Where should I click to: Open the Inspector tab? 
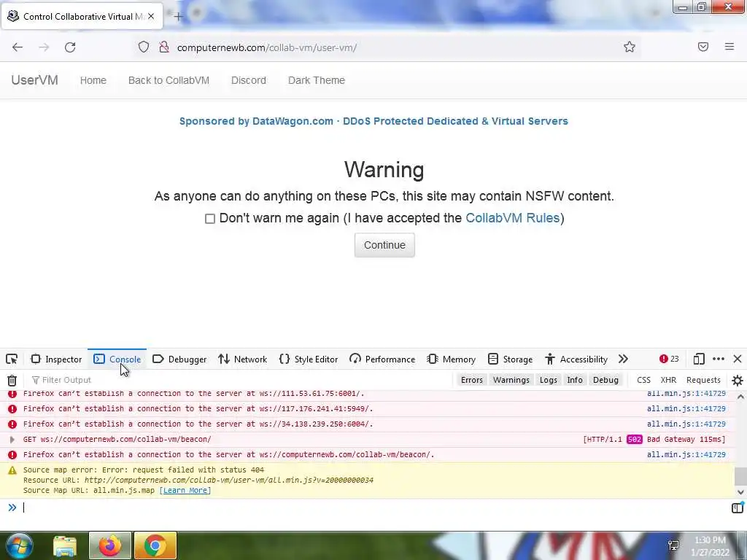(56, 359)
